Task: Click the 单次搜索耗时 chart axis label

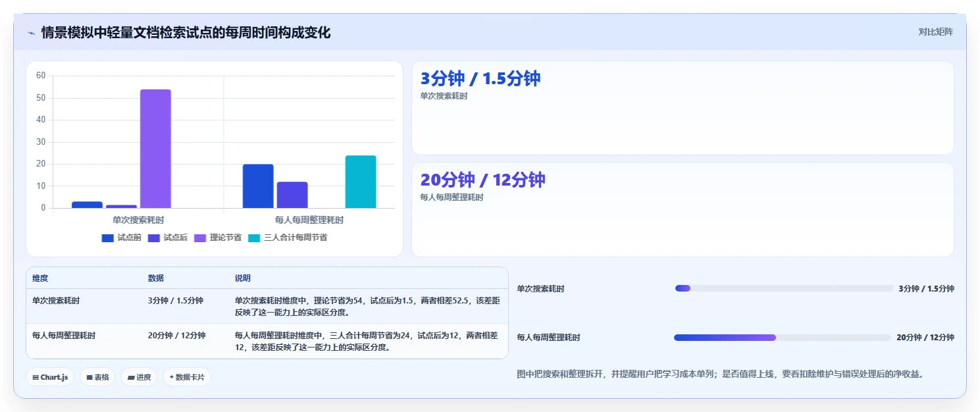Action: click(x=138, y=220)
